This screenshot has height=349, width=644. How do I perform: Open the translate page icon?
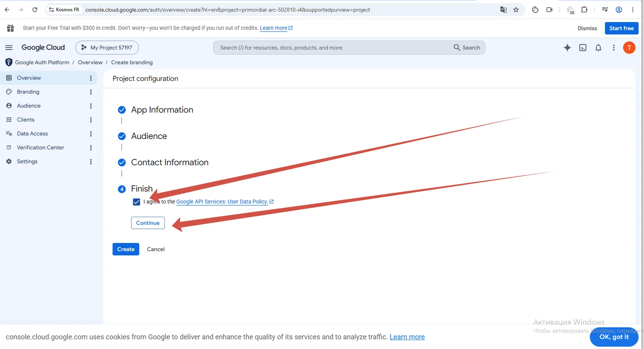(504, 10)
